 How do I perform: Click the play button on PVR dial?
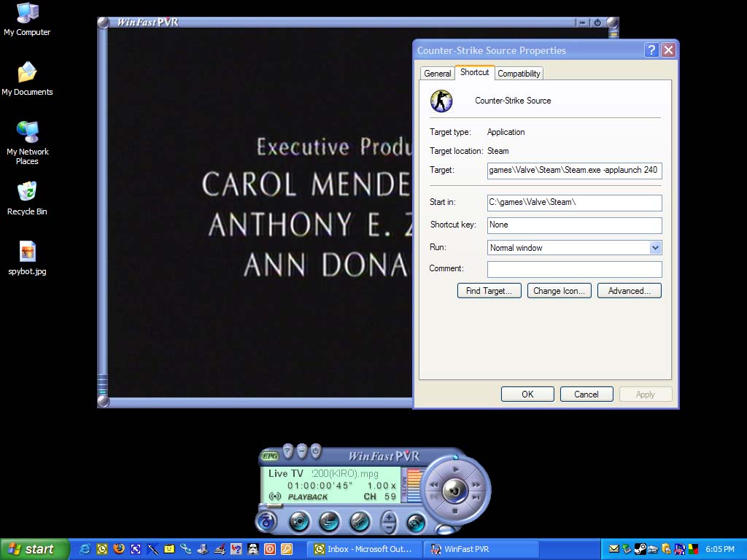point(455,469)
